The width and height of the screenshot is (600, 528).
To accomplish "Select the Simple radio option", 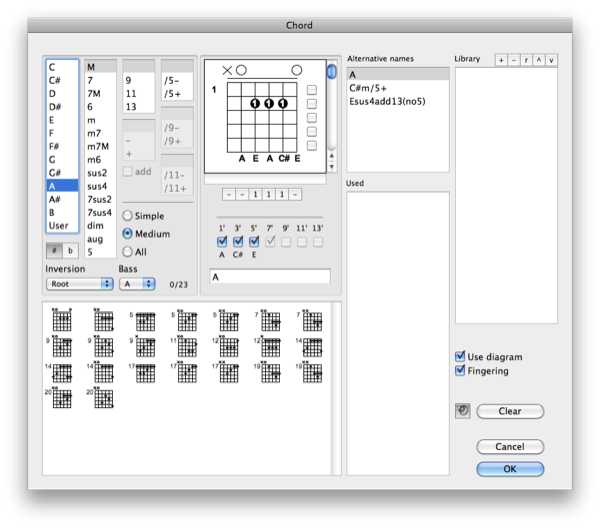I will [x=128, y=216].
